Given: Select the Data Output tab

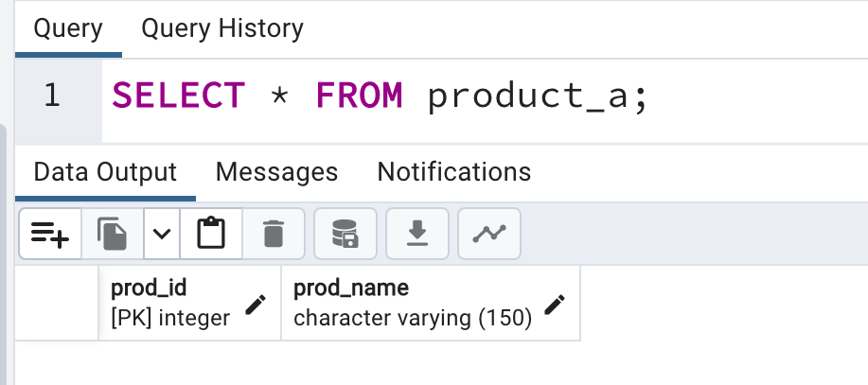Looking at the screenshot, I should coord(105,171).
